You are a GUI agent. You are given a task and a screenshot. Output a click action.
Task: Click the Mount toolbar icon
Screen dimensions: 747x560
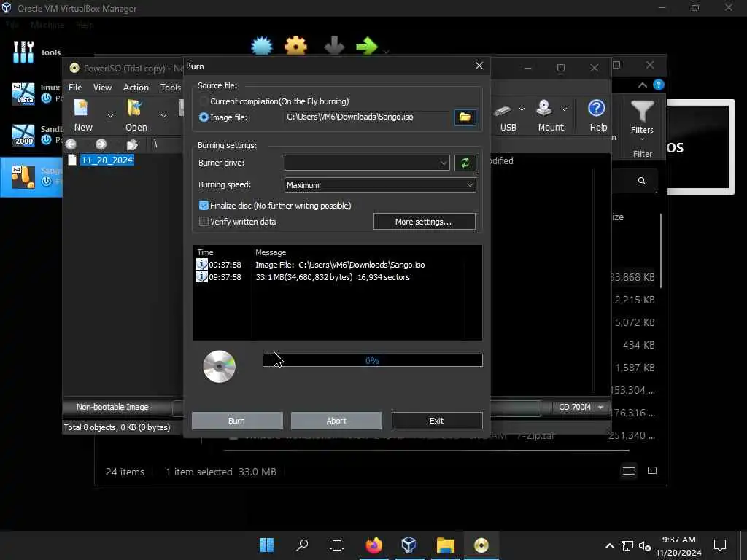click(547, 115)
